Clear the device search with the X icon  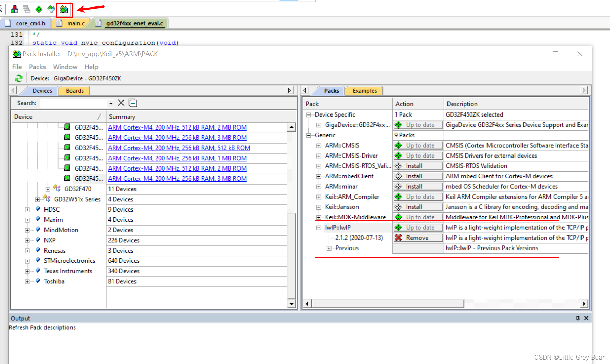point(121,103)
